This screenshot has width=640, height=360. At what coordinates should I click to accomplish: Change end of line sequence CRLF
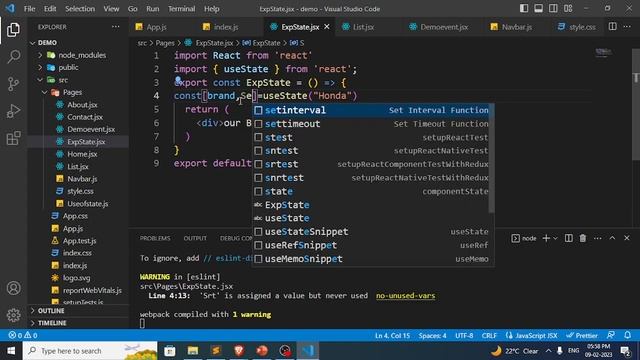[x=489, y=336]
